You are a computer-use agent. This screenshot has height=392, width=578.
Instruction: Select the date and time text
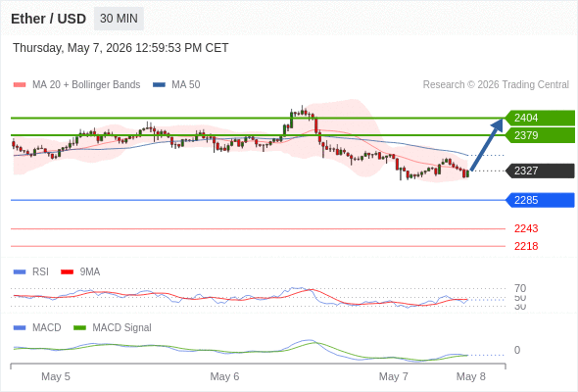[x=120, y=48]
